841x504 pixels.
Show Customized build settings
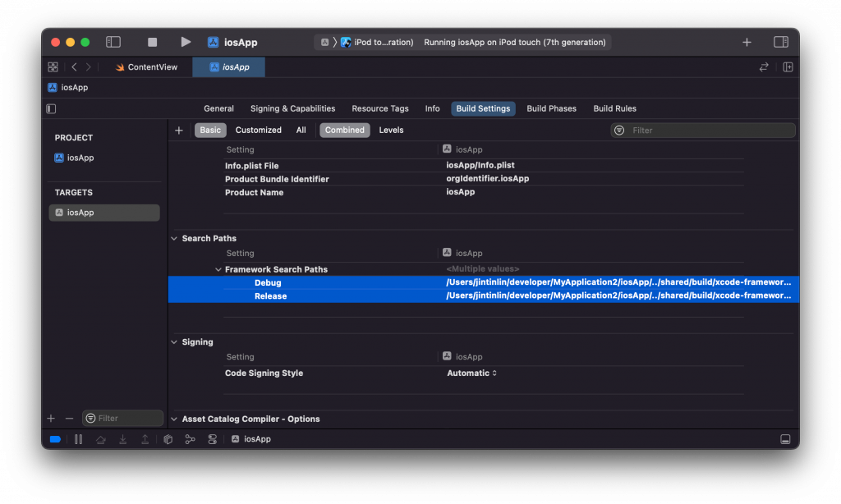[x=259, y=131]
